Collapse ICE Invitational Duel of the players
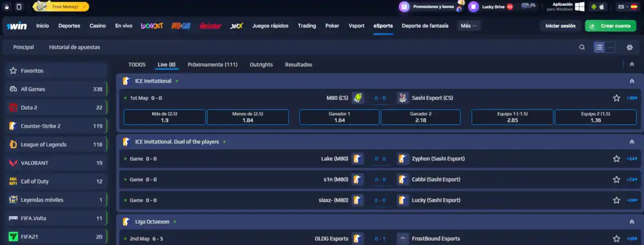The height and width of the screenshot is (245, 644). click(632, 142)
